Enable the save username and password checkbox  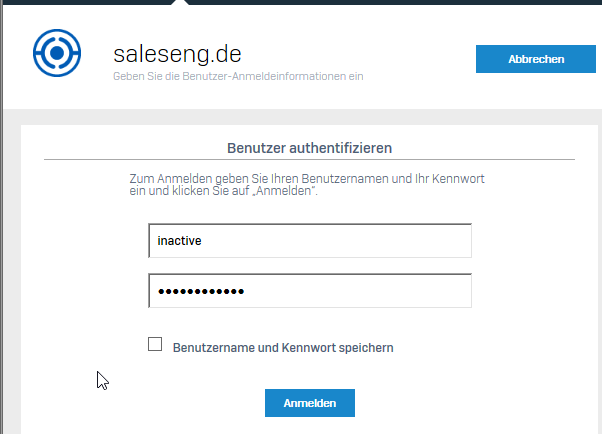pos(155,344)
